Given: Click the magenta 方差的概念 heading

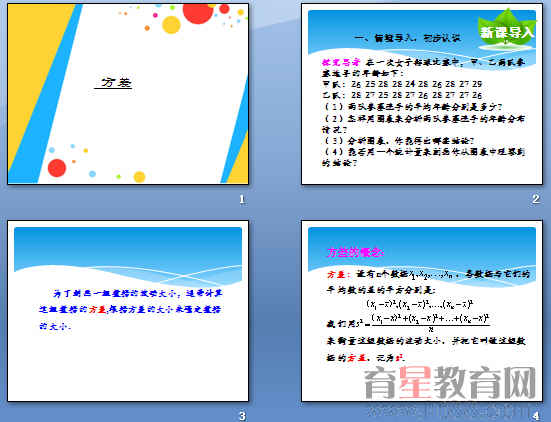Looking at the screenshot, I should coord(355,252).
